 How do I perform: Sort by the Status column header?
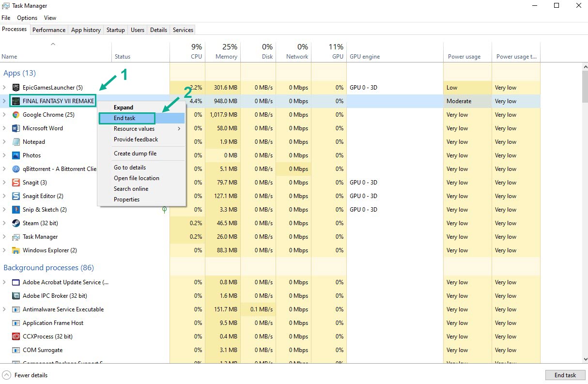(141, 51)
